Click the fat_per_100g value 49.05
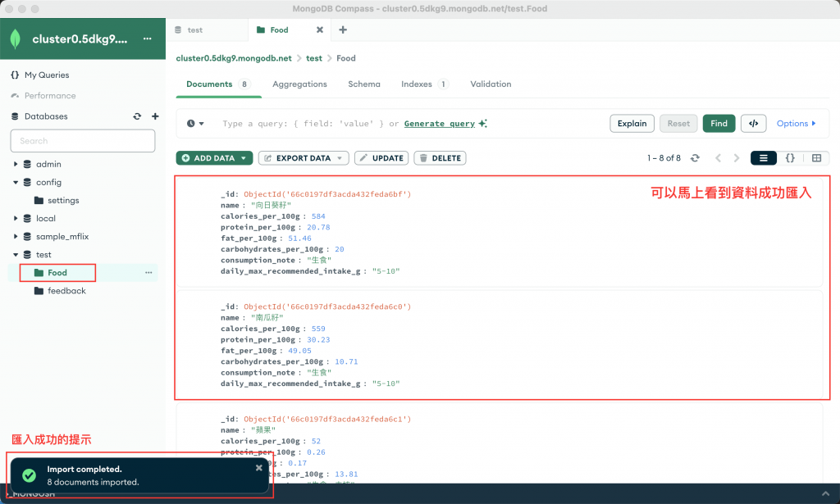This screenshot has height=504, width=840. 299,351
